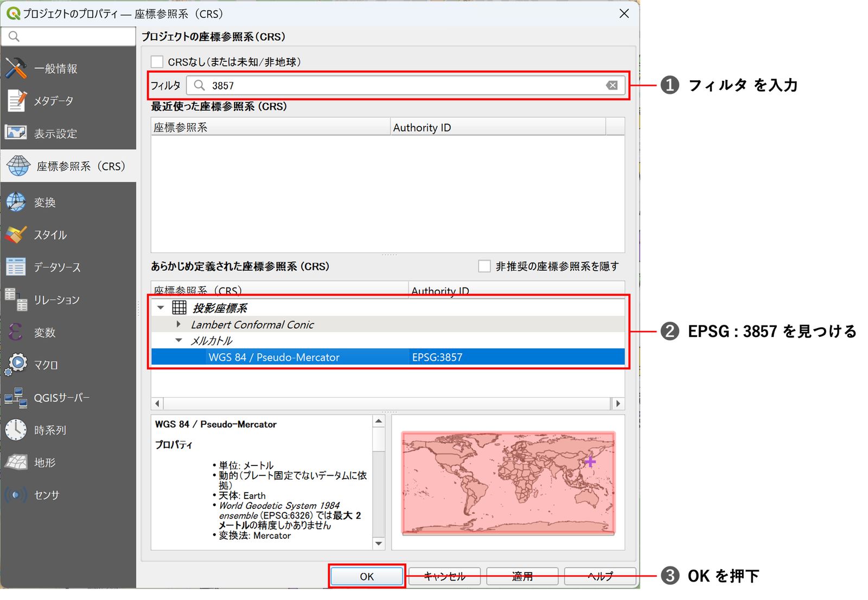Click the sidebar settings search box

[x=68, y=36]
